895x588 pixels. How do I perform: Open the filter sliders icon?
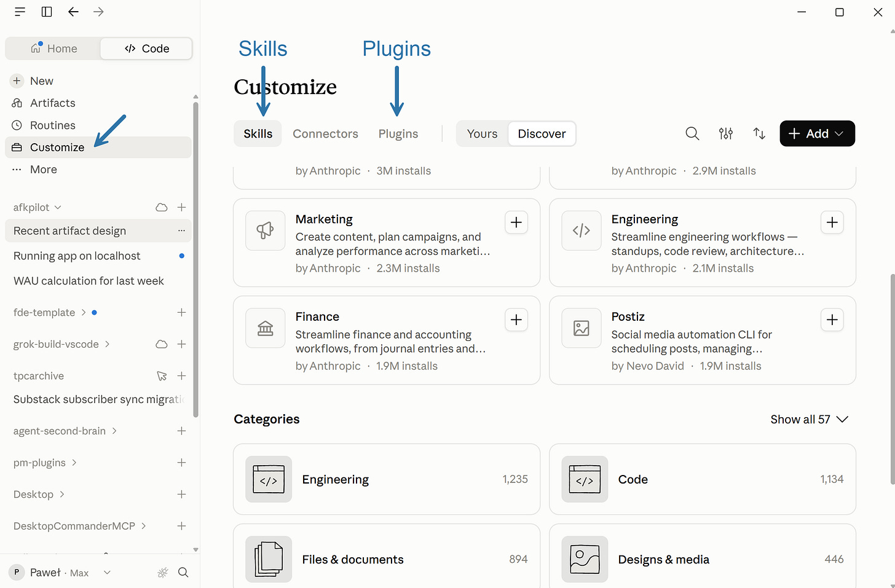[x=726, y=133]
